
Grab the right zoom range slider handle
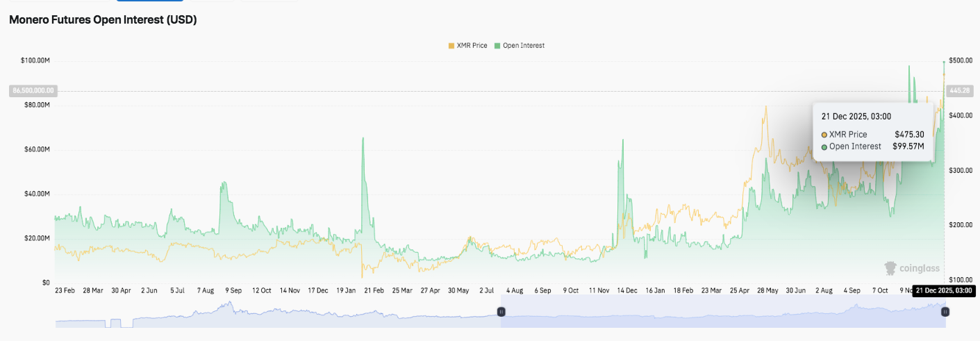coord(945,313)
